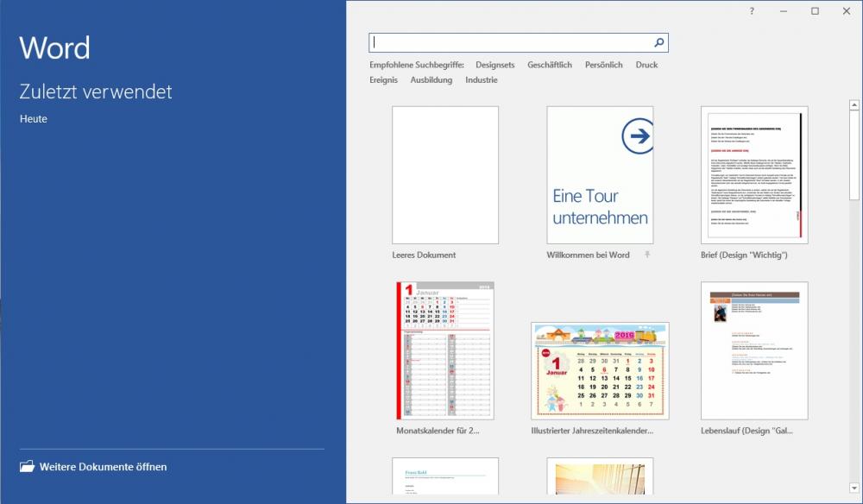Select the Druck search suggestion

click(646, 65)
